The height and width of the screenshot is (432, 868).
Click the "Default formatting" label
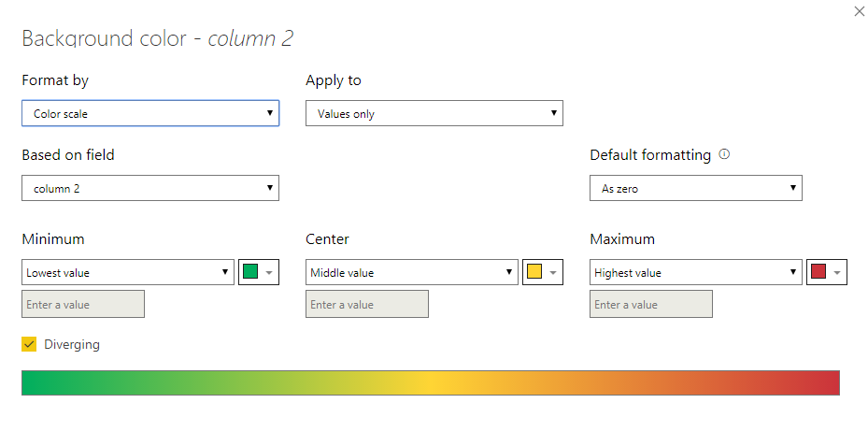pyautogui.click(x=650, y=154)
